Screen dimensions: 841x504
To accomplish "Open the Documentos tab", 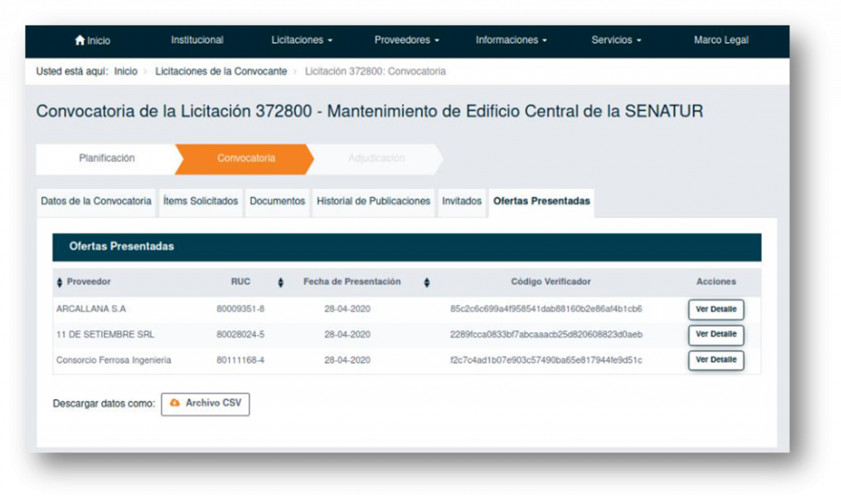I will pos(278,201).
